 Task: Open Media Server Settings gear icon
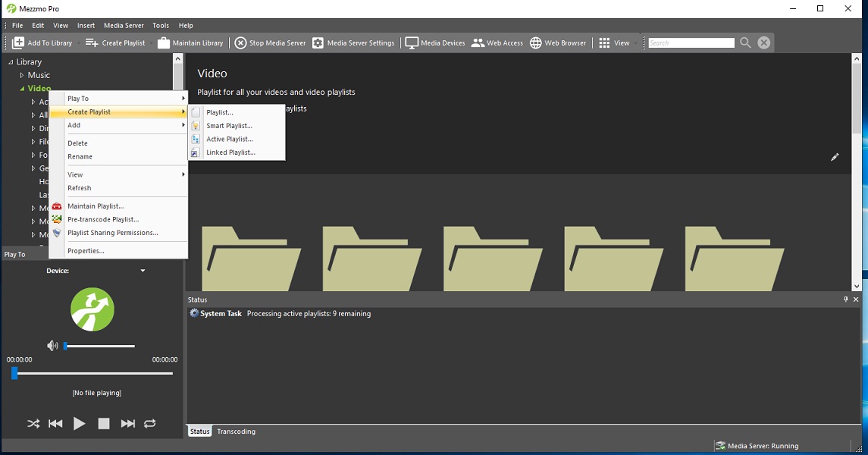pos(318,42)
